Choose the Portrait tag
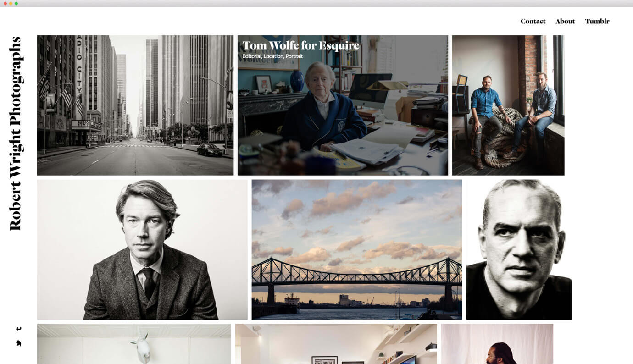The height and width of the screenshot is (364, 633). (294, 56)
